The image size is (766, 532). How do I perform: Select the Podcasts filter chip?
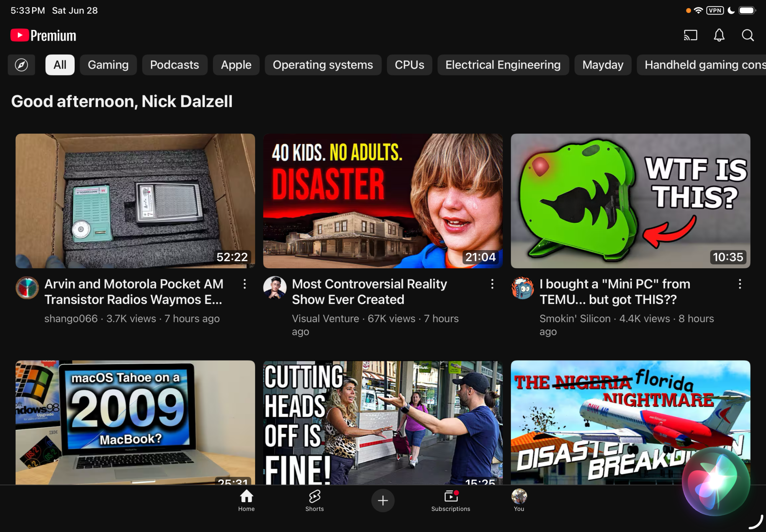click(x=175, y=65)
